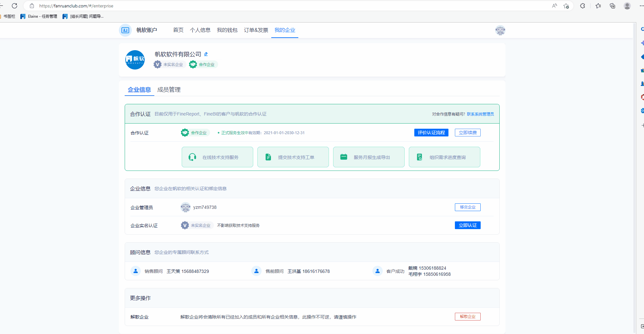644x334 pixels.
Task: Open the 提交技术支持工单 card
Action: [x=293, y=157]
